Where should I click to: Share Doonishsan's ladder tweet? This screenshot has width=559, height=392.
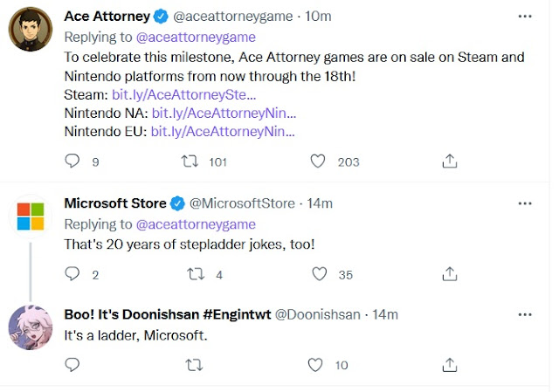click(450, 364)
